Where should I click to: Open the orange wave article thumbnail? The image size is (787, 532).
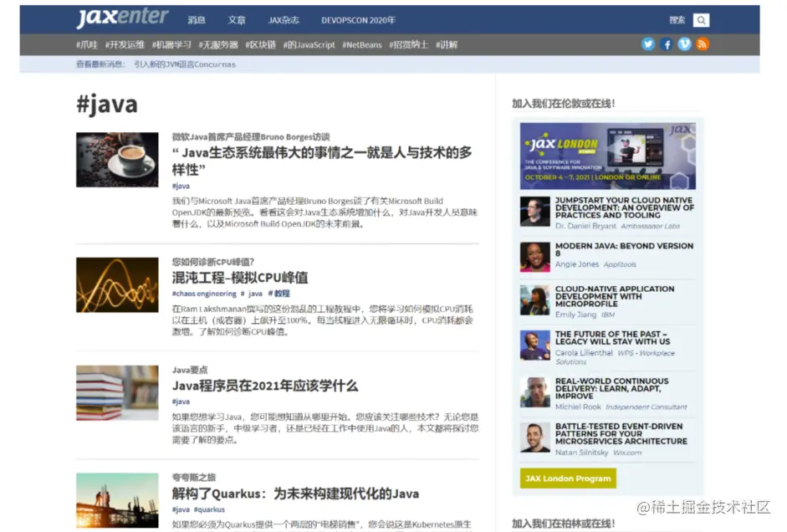point(117,284)
